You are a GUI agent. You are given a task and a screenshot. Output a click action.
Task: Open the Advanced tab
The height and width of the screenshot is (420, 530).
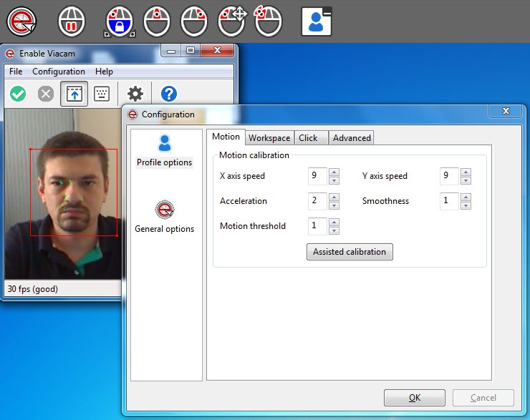pyautogui.click(x=352, y=138)
